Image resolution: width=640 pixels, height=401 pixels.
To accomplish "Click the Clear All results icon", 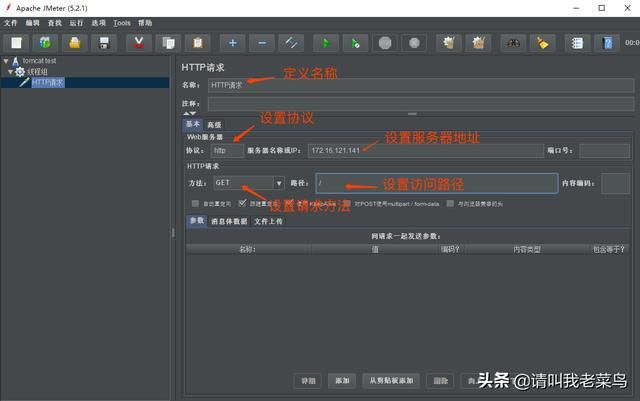I will tap(478, 43).
